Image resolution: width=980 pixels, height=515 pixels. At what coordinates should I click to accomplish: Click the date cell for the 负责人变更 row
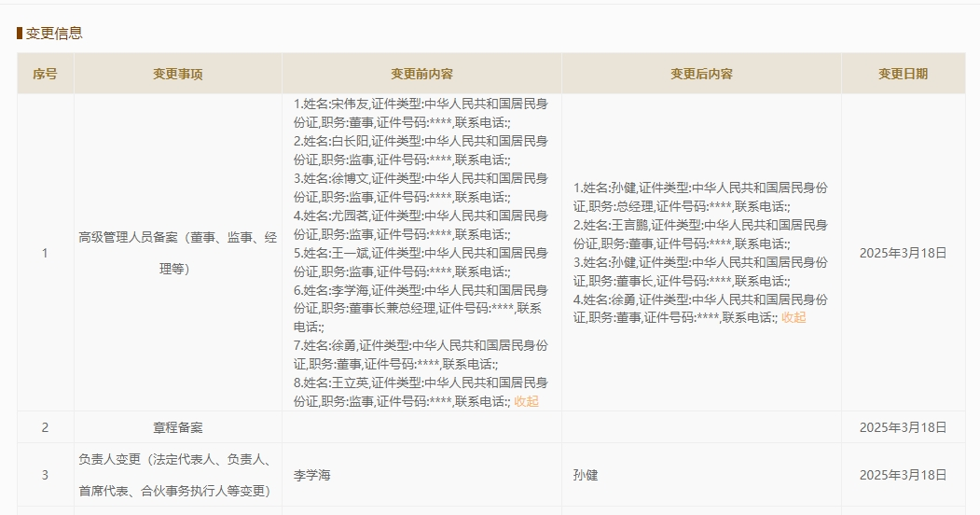[903, 475]
